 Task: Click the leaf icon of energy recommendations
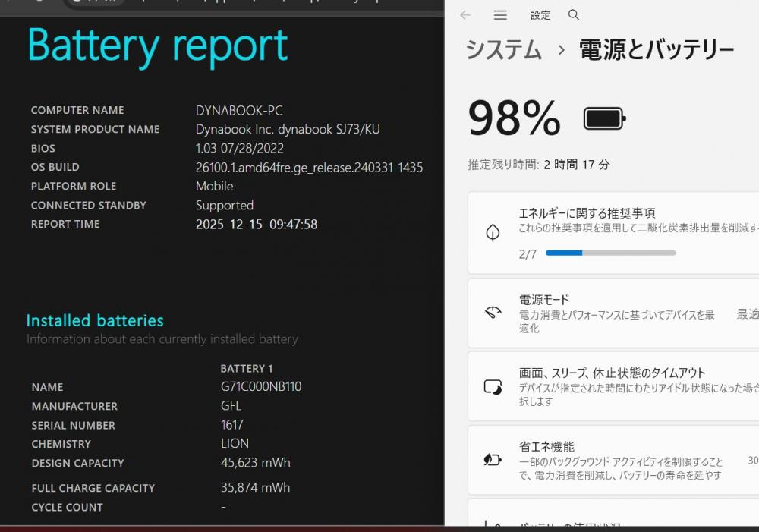493,233
